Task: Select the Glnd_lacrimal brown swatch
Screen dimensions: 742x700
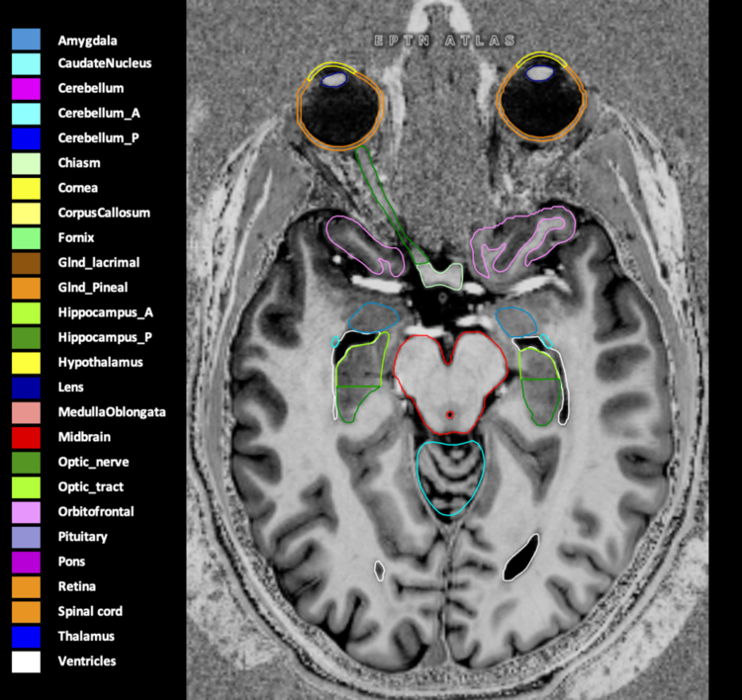Action: tap(26, 263)
